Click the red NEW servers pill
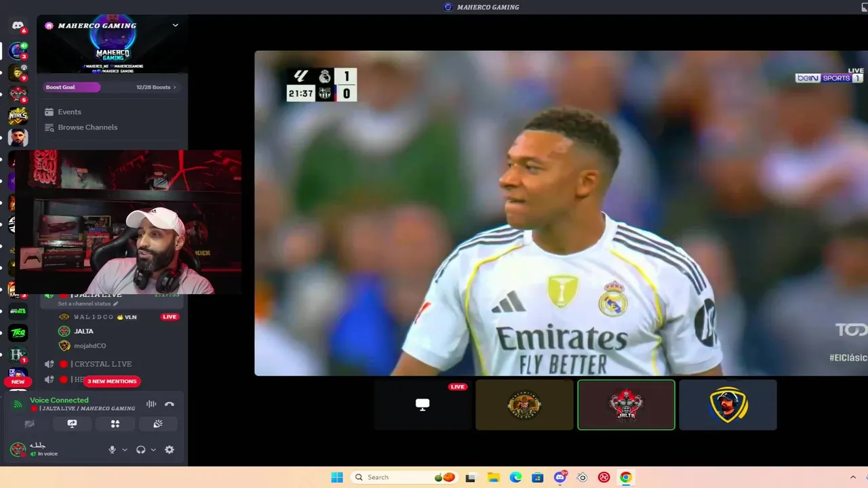 [x=18, y=382]
